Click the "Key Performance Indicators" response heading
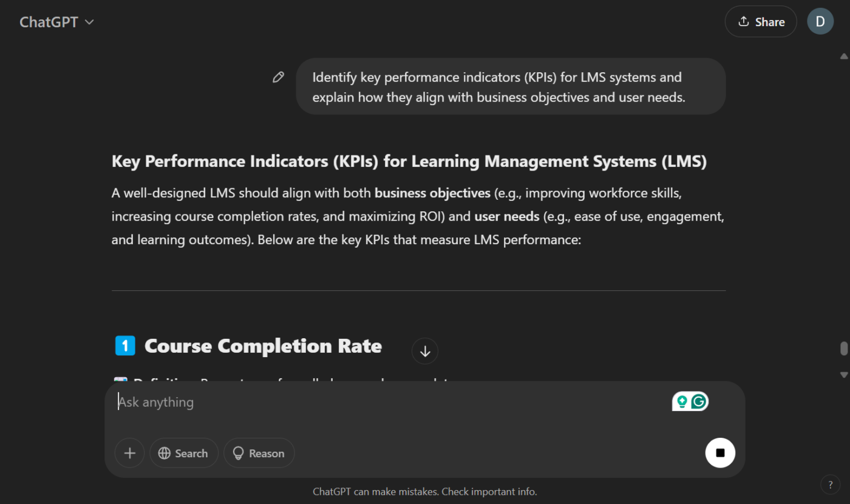This screenshot has height=504, width=850. click(409, 162)
